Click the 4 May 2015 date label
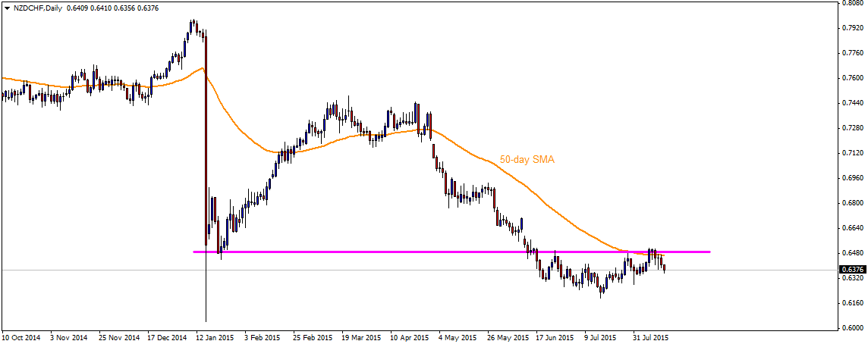 (458, 337)
